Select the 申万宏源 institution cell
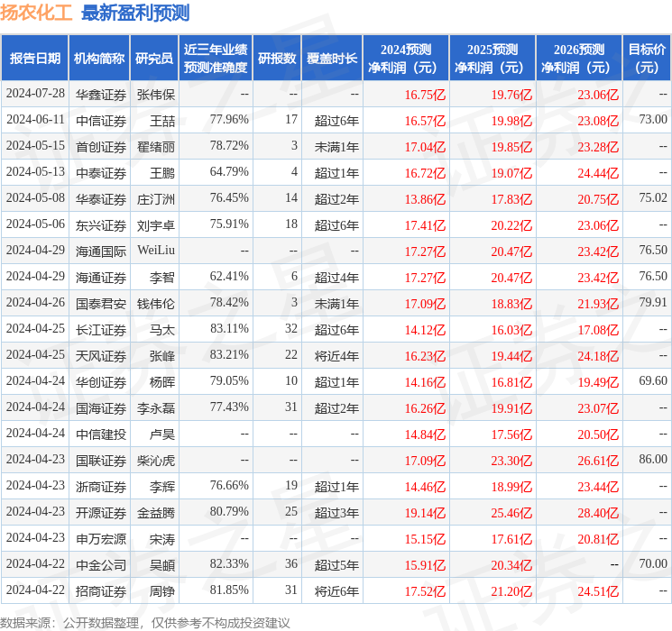Viewport: 672px width, 631px height. coord(101,539)
